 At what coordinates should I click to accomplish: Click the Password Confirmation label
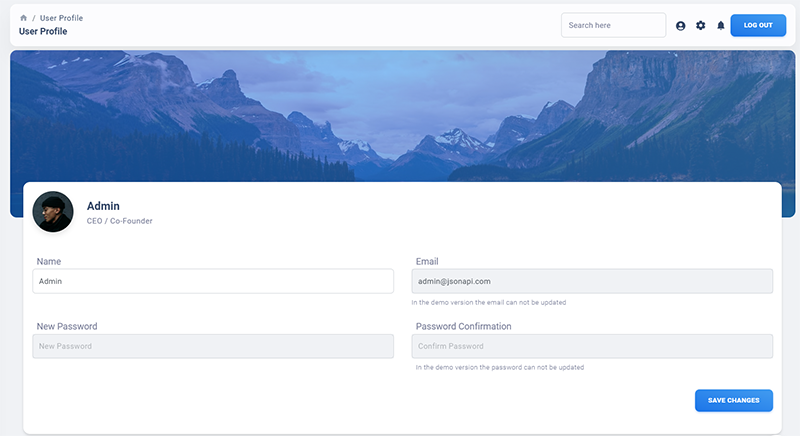pyautogui.click(x=463, y=326)
